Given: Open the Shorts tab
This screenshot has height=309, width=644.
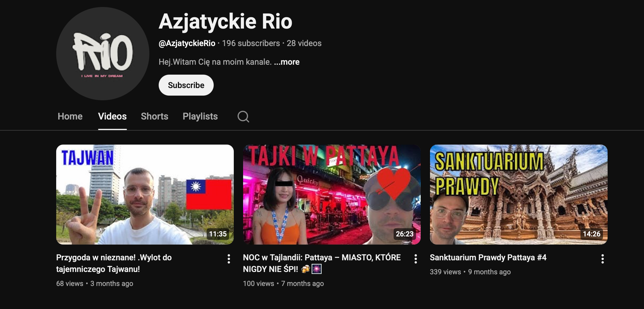Looking at the screenshot, I should pyautogui.click(x=154, y=116).
